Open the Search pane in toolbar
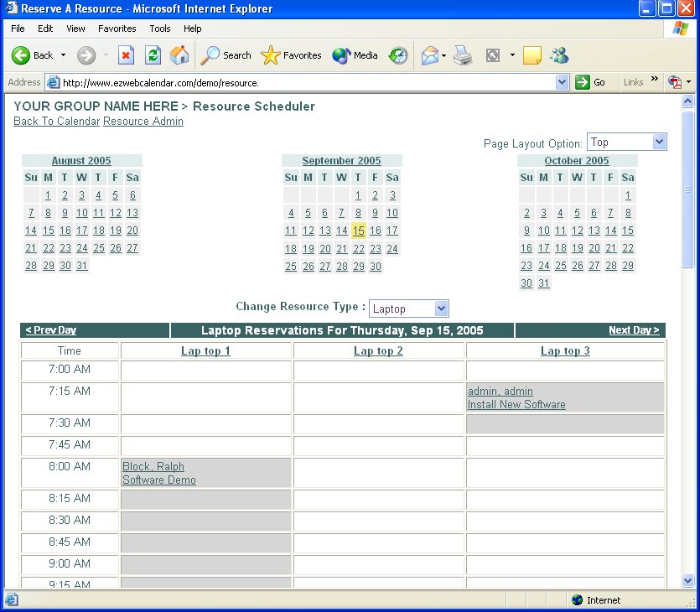700x612 pixels. point(226,55)
